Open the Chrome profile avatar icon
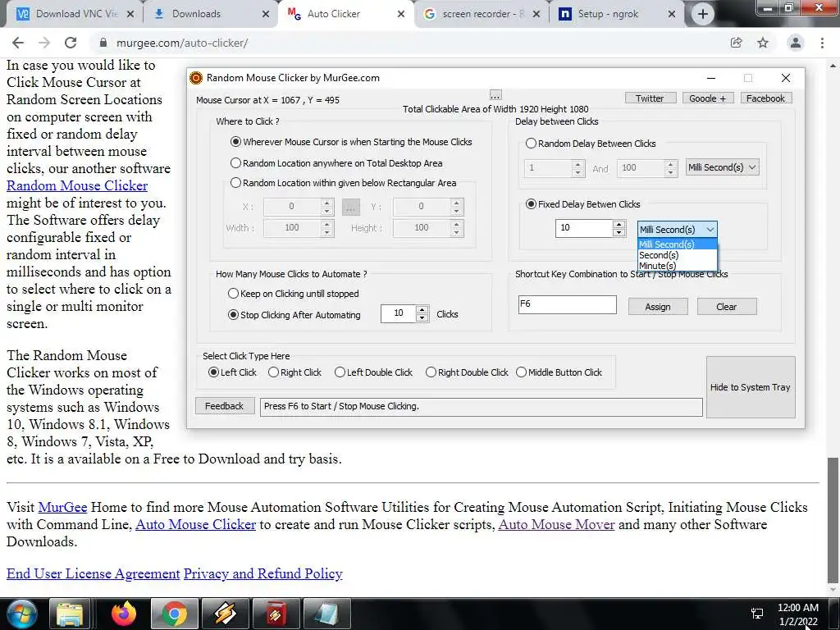Image resolution: width=840 pixels, height=630 pixels. click(x=796, y=43)
